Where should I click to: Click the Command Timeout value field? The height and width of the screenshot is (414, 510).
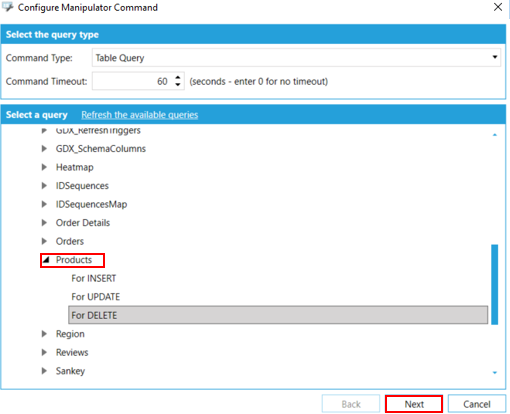pos(133,81)
